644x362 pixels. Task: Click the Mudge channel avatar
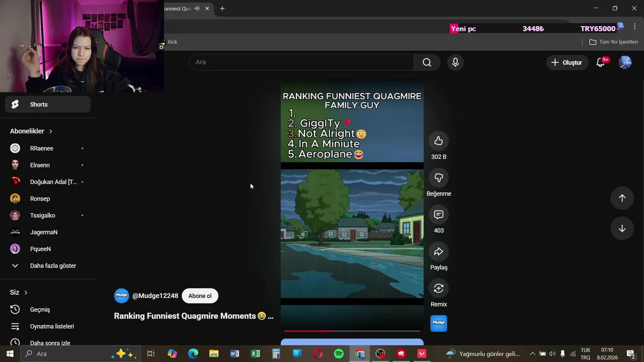121,296
